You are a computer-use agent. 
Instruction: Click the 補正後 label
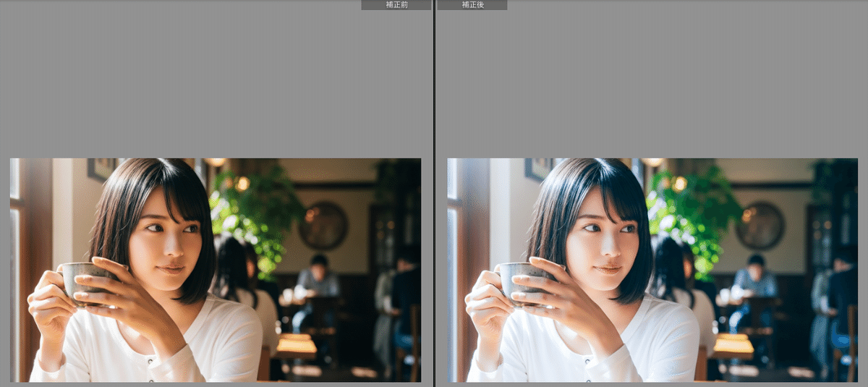point(472,5)
